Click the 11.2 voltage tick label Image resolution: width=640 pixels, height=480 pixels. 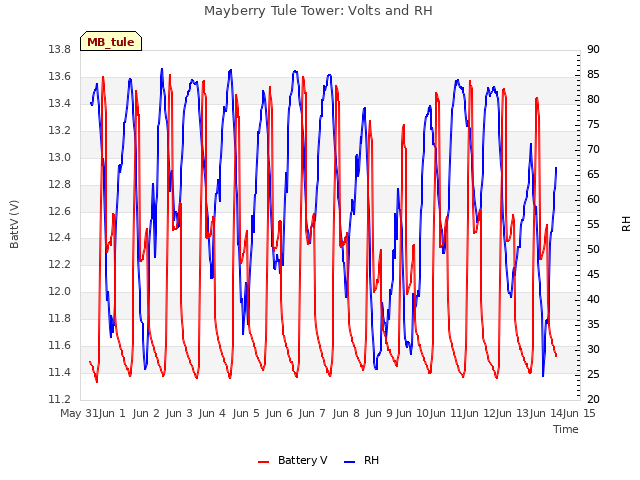pos(60,399)
